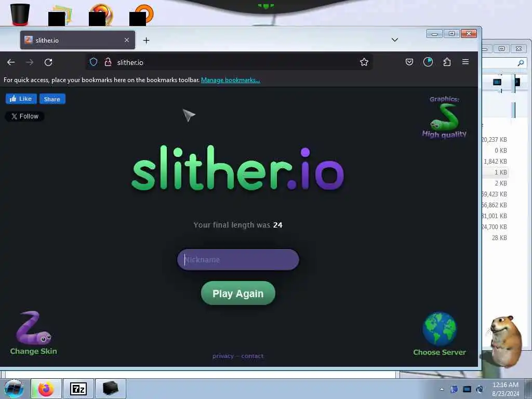Open the monitor tray icon
Screen dimensions: 532x399
(x=467, y=389)
